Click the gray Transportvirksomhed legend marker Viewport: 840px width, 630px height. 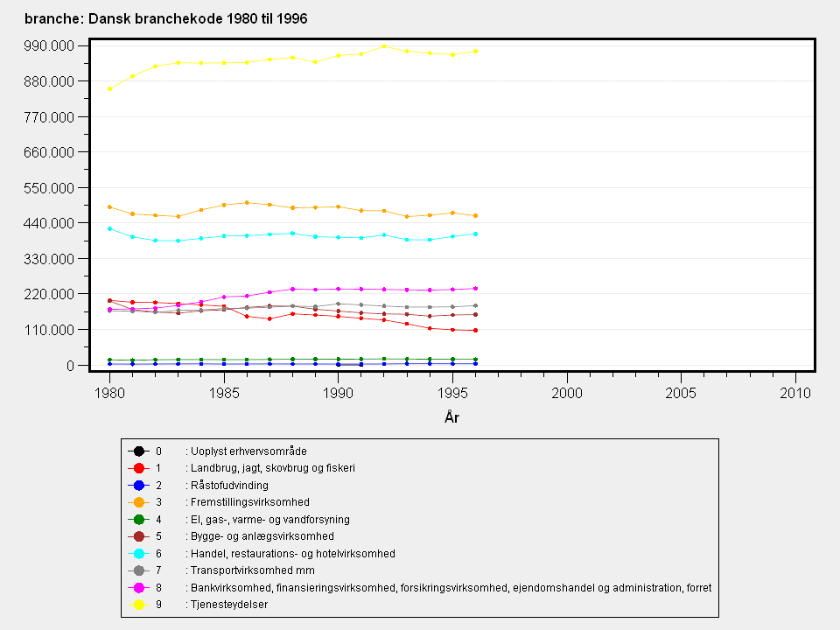137,570
